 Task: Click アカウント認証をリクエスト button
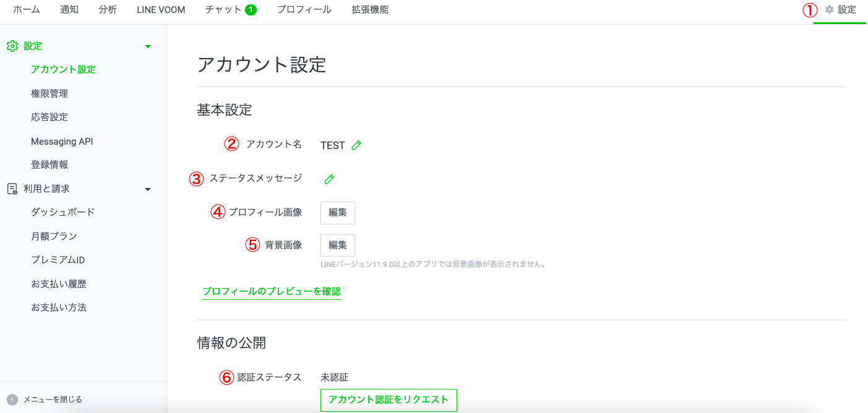[388, 399]
